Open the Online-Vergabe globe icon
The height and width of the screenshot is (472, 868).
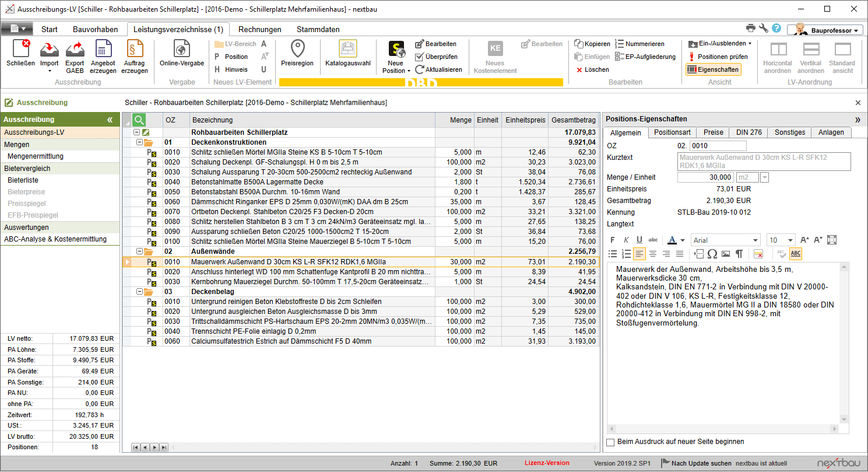click(182, 50)
